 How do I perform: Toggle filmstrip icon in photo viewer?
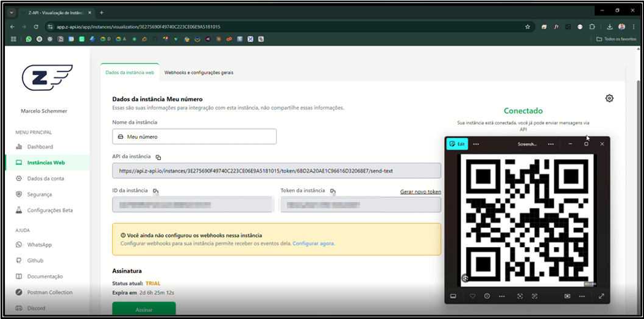click(x=453, y=296)
